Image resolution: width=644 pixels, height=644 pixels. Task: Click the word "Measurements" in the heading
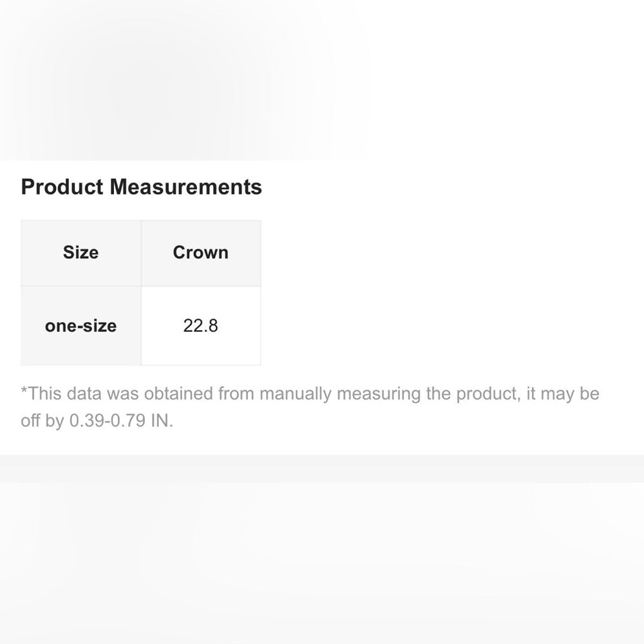click(x=185, y=187)
